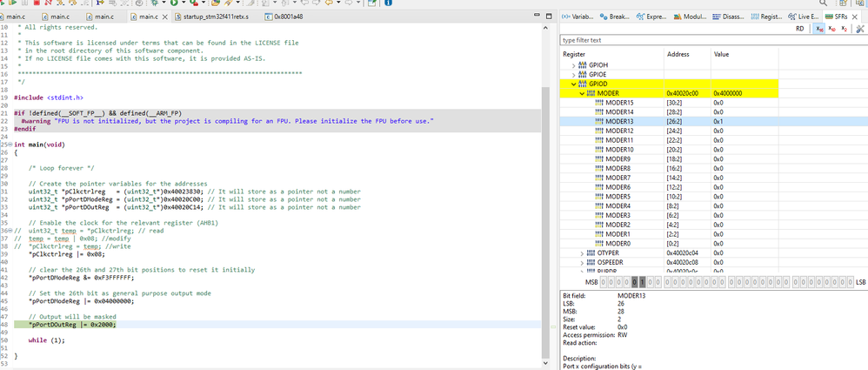Switch register values to decimal format

[831, 28]
